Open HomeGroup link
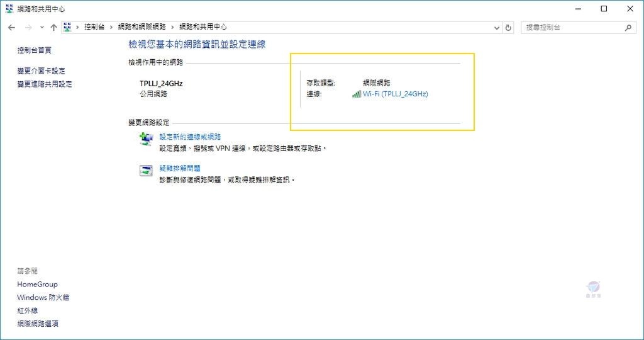 37,284
